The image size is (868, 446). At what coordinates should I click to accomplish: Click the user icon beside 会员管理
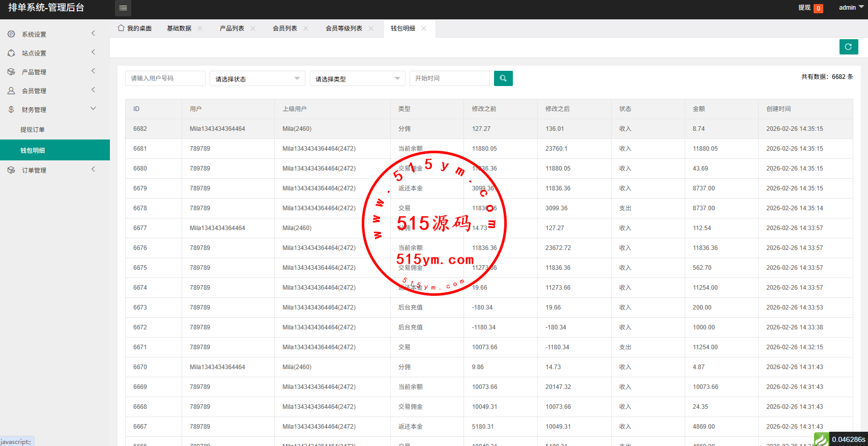point(11,91)
